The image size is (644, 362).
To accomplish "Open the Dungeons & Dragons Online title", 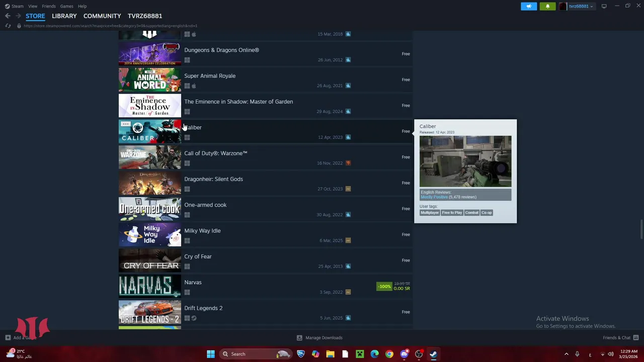I will pyautogui.click(x=221, y=50).
